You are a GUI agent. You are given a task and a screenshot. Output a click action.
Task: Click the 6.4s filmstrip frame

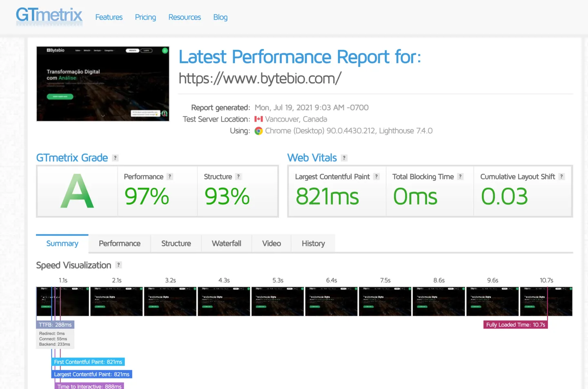pos(331,301)
